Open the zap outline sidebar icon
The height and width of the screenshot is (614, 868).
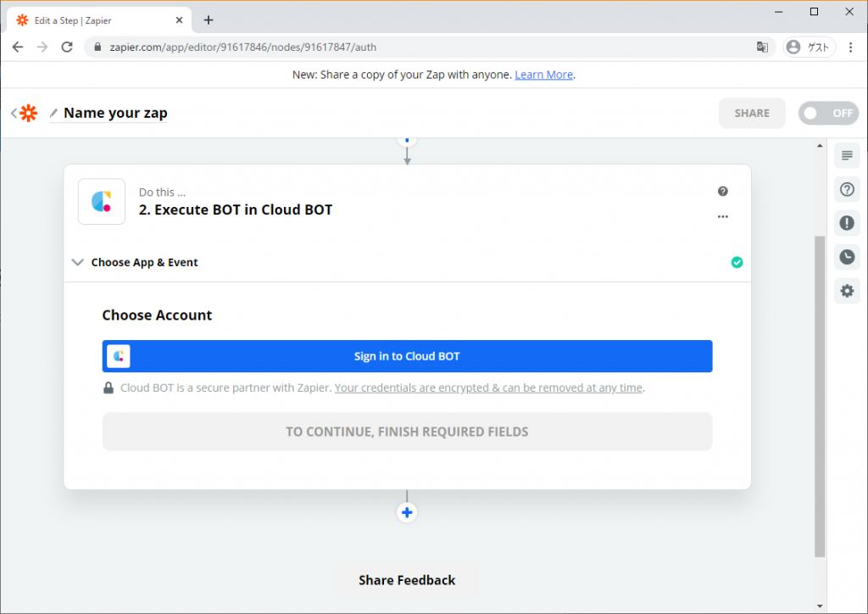(x=847, y=155)
